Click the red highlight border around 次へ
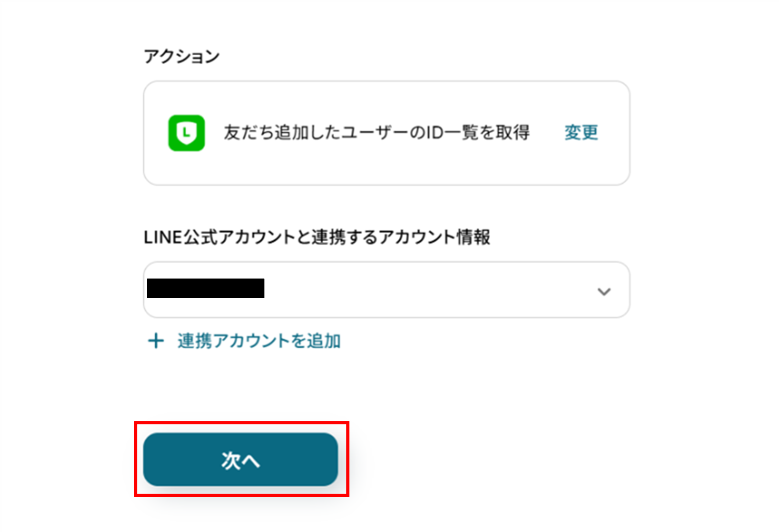 point(242,422)
